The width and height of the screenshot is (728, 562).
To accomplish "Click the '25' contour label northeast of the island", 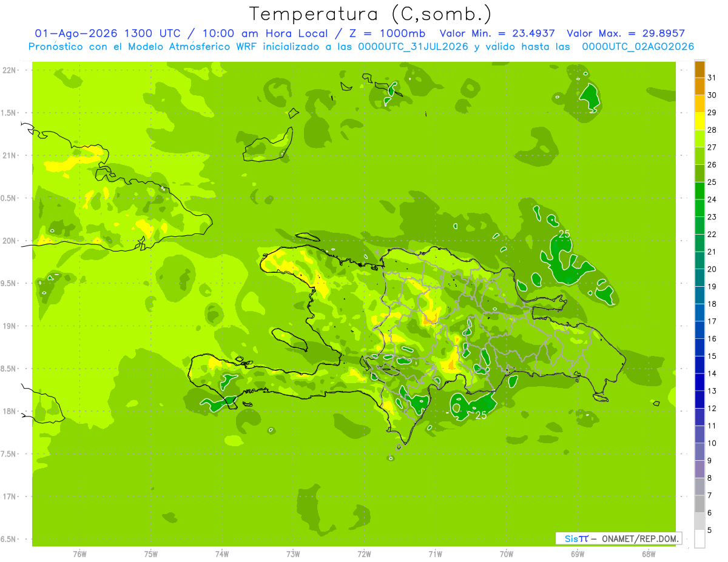I will pyautogui.click(x=564, y=234).
